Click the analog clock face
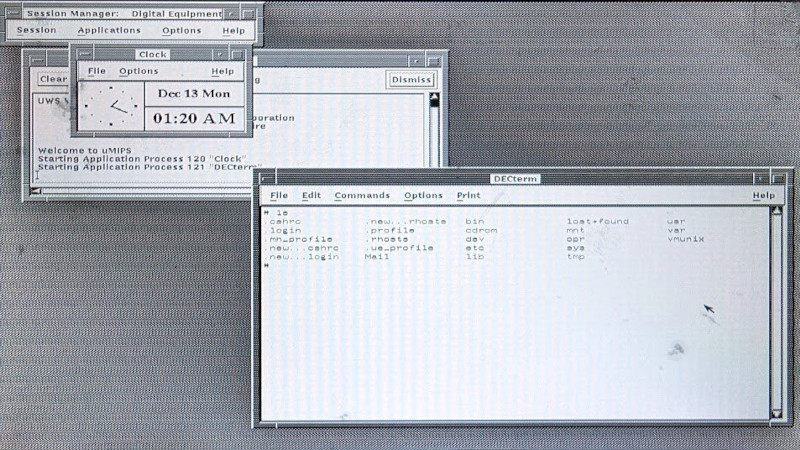The height and width of the screenshot is (450, 800). [111, 106]
